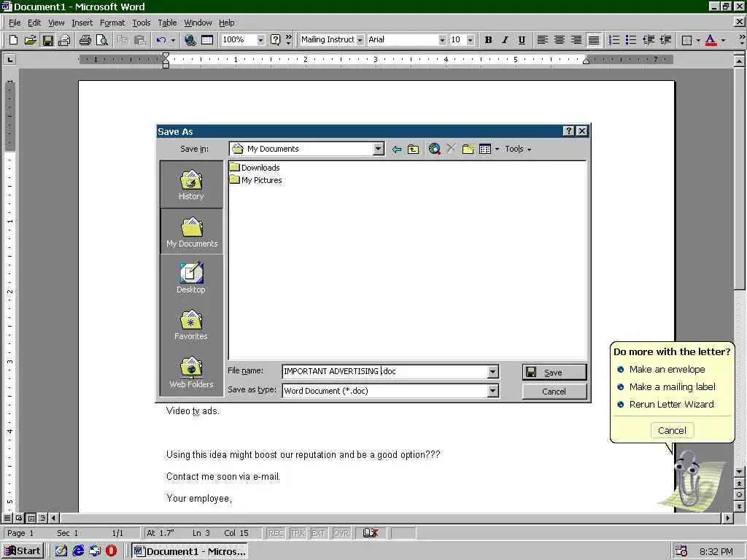
Task: Toggle TRK track changes in status bar
Action: click(x=298, y=533)
